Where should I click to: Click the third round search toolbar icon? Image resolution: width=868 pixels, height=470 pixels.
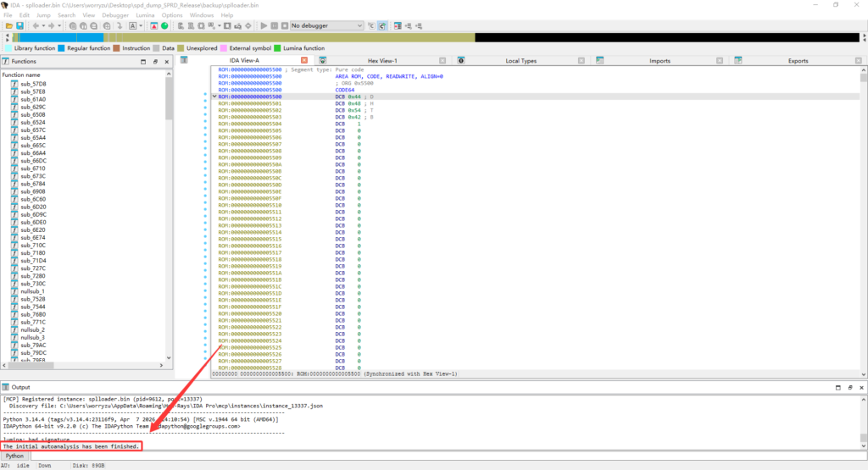93,26
